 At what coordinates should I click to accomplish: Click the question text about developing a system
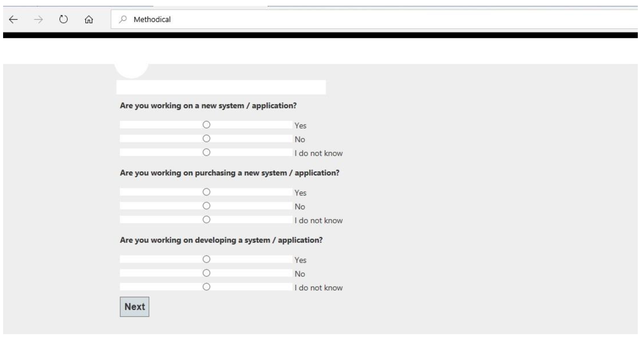[x=221, y=240]
